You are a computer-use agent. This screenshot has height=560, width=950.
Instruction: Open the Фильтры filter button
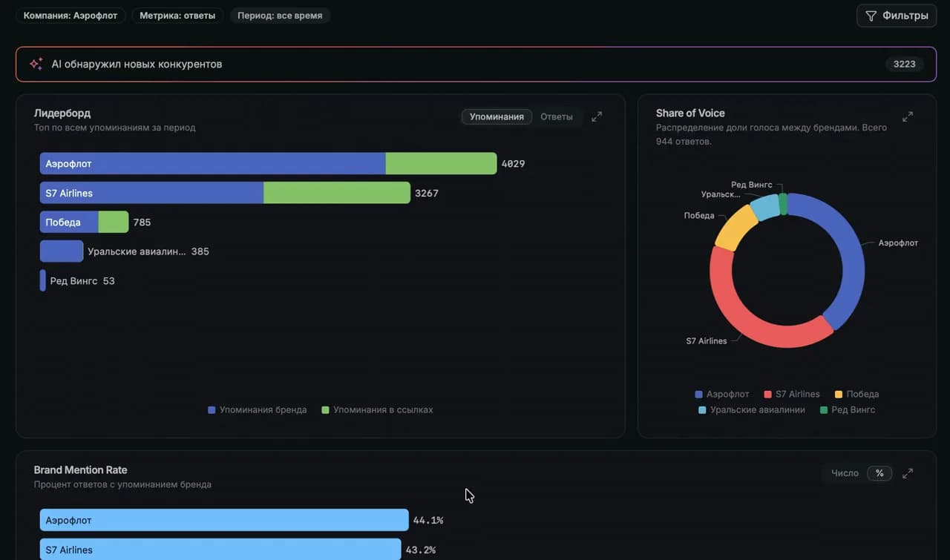[897, 16]
